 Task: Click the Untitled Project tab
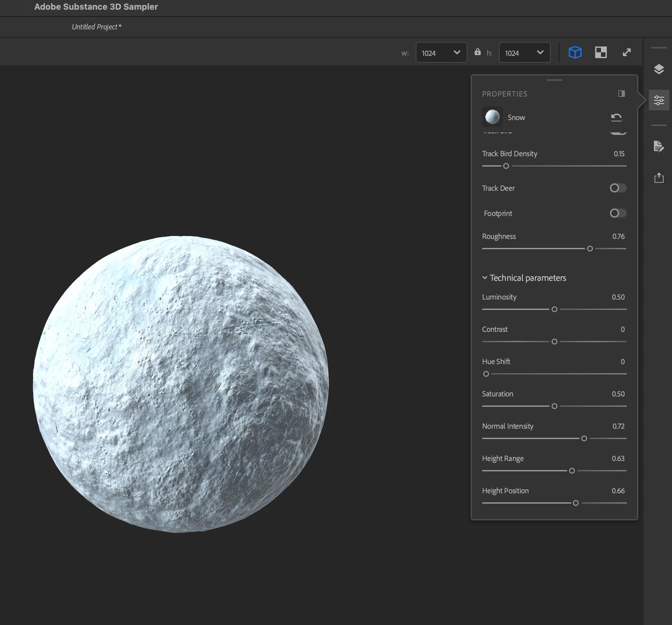(x=96, y=27)
